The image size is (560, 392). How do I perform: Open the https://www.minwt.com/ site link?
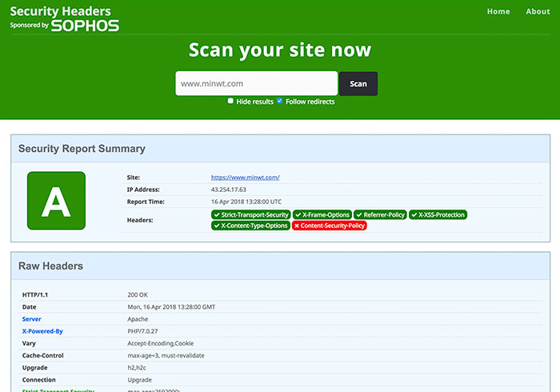coord(245,177)
